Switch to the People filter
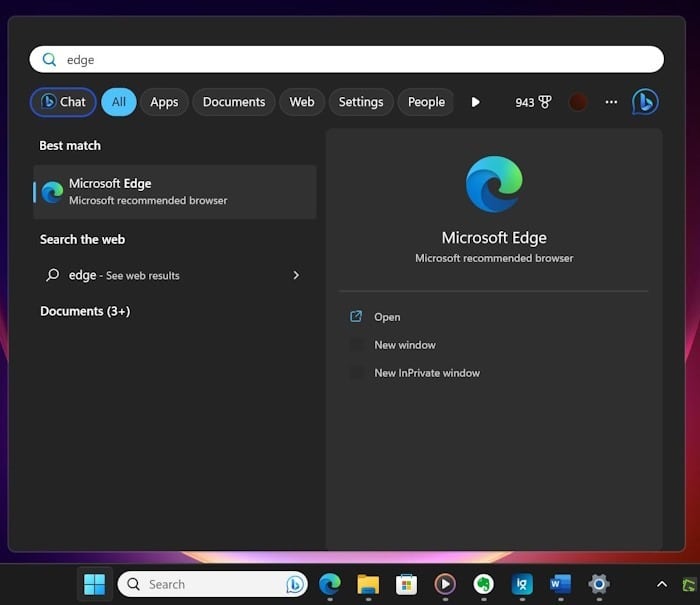700x605 pixels. pos(426,102)
